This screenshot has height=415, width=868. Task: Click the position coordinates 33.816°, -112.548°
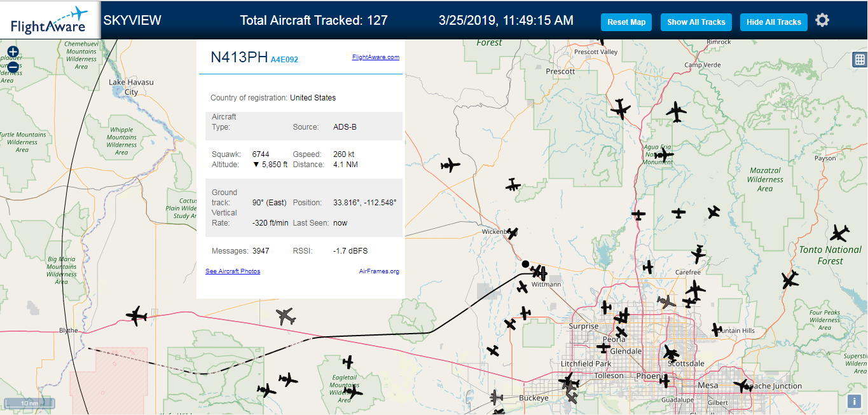pyautogui.click(x=365, y=203)
